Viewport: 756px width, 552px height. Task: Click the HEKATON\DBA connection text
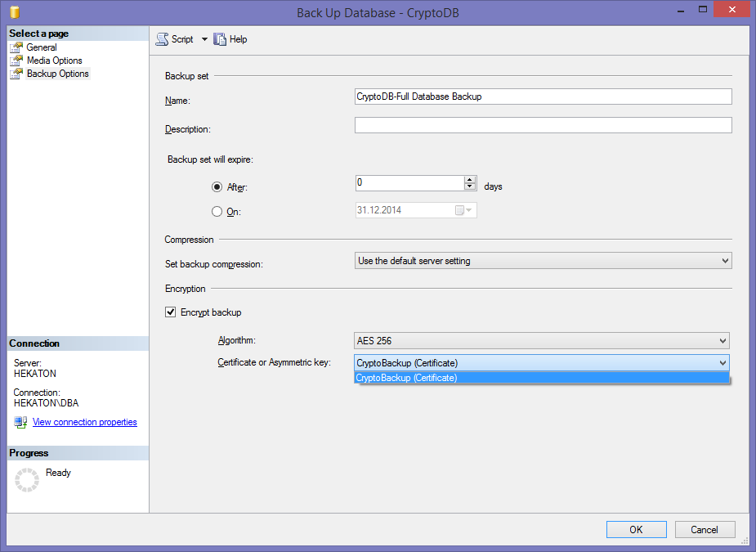(x=46, y=403)
